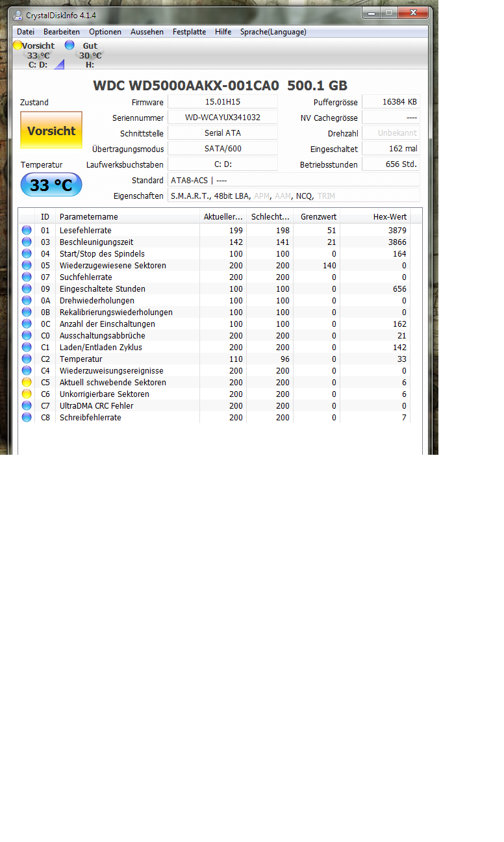
Task: Click the 162 mal power-on count field
Action: coord(391,149)
